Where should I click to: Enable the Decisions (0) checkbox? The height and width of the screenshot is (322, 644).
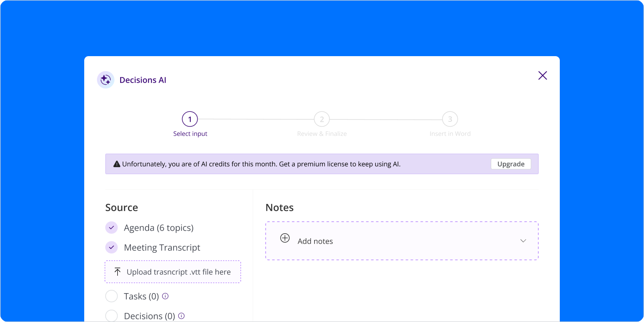tap(111, 315)
